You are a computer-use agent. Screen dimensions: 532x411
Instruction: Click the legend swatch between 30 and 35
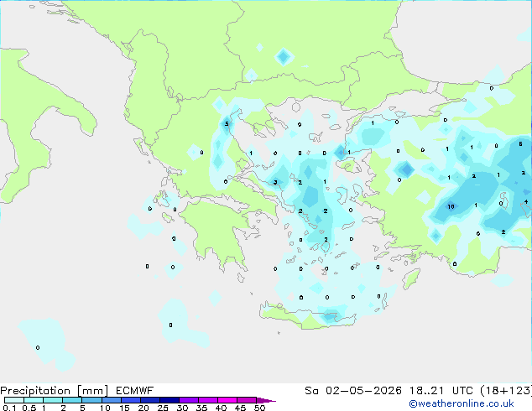[188, 400]
